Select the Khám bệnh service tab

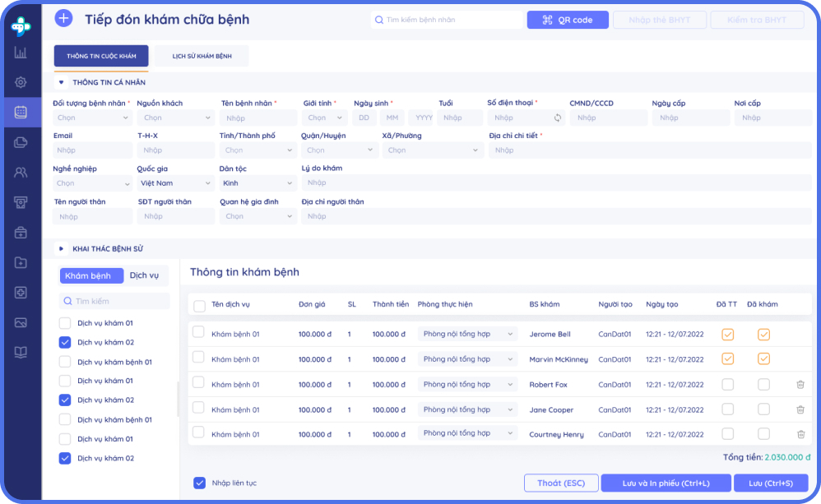(x=91, y=275)
